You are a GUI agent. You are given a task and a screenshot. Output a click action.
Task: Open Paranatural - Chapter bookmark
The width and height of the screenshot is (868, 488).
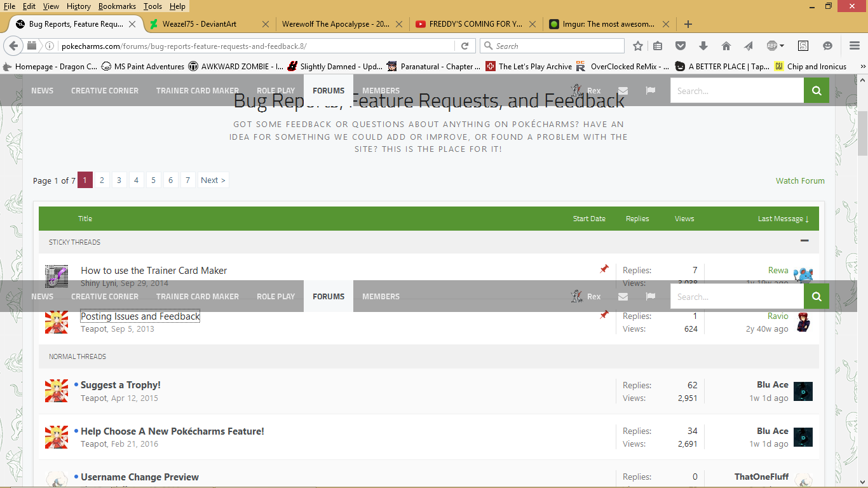tap(434, 66)
